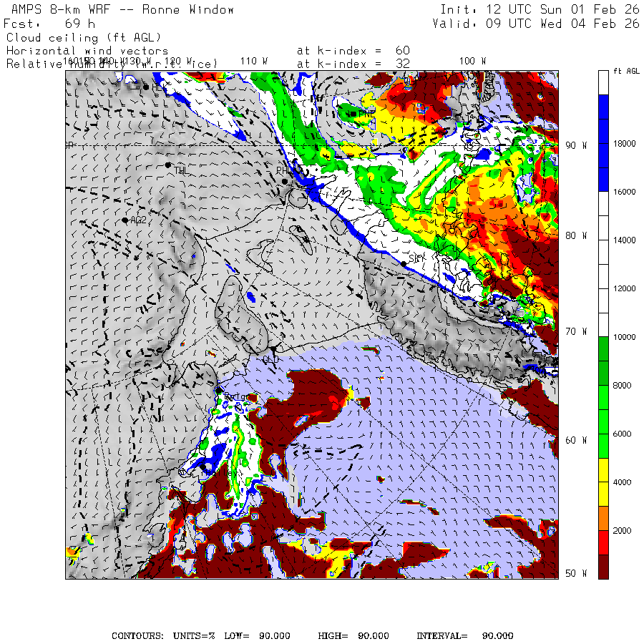This screenshot has width=644, height=644.
Task: Click the 'ft AGL' colorbar unit label
Action: [626, 71]
